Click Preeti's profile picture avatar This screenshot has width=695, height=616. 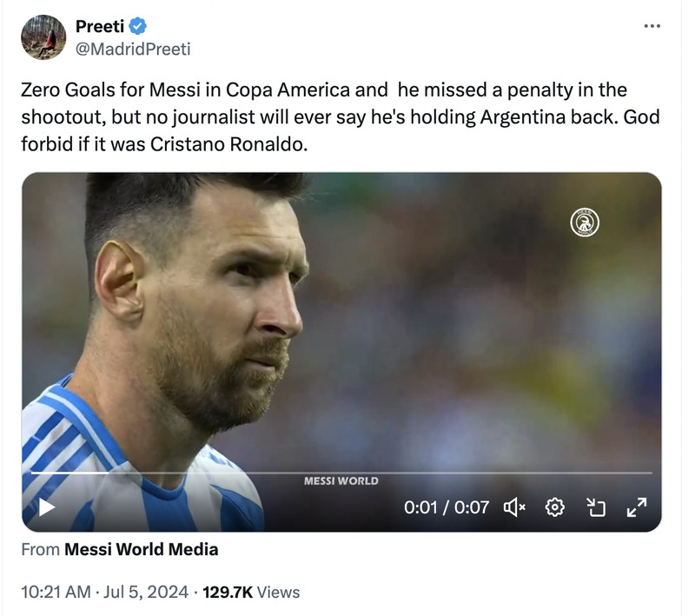coord(42,36)
